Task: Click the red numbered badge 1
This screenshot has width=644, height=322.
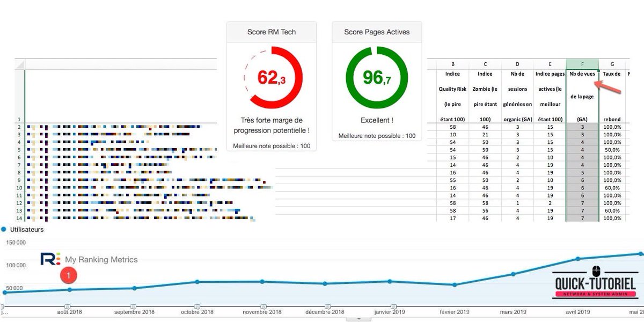Action: pyautogui.click(x=68, y=274)
